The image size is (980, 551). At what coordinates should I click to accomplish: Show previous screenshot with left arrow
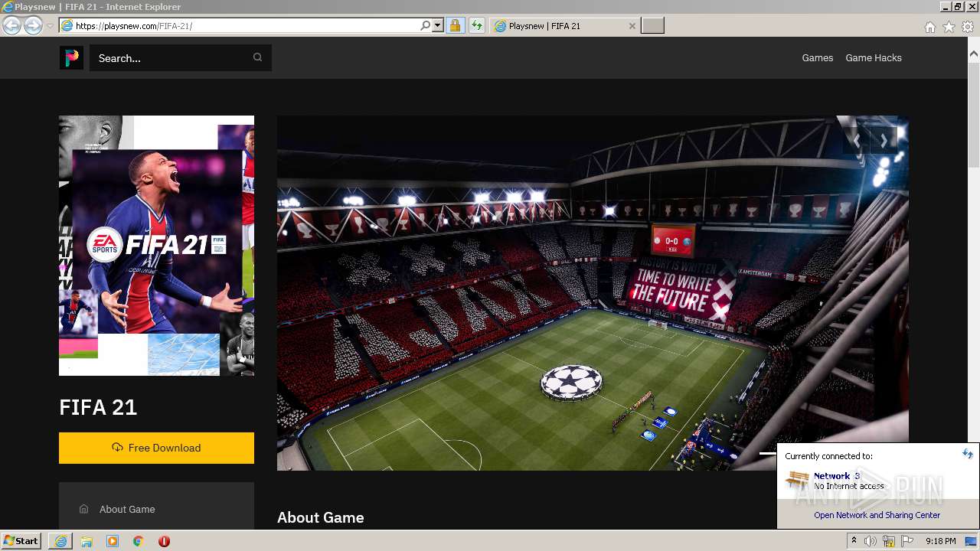857,140
